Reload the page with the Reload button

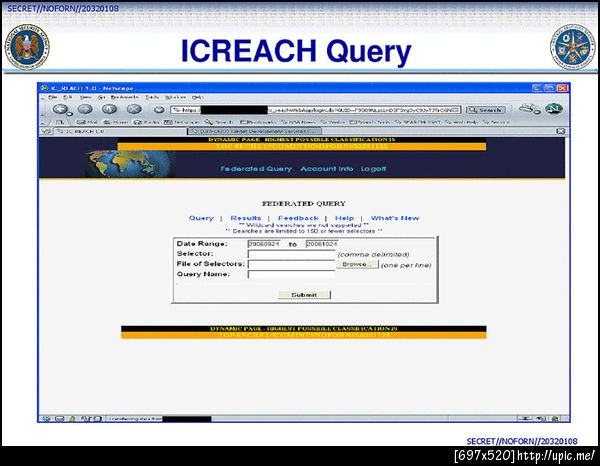[109, 109]
